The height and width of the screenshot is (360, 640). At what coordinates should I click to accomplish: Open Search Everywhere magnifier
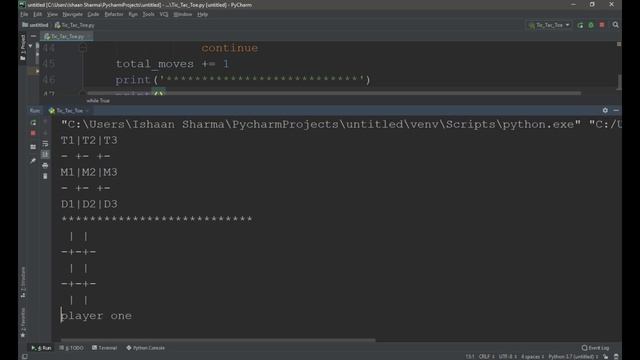pyautogui.click(x=616, y=25)
